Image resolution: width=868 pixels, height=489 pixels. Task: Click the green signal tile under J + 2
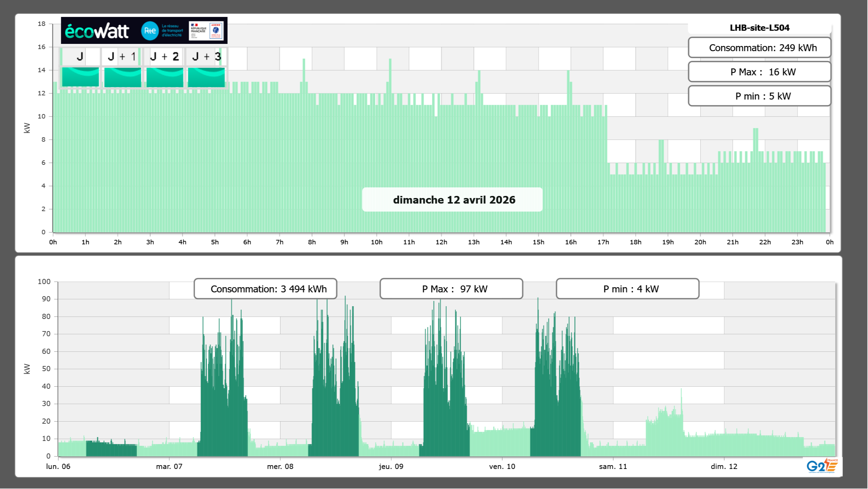coord(165,77)
